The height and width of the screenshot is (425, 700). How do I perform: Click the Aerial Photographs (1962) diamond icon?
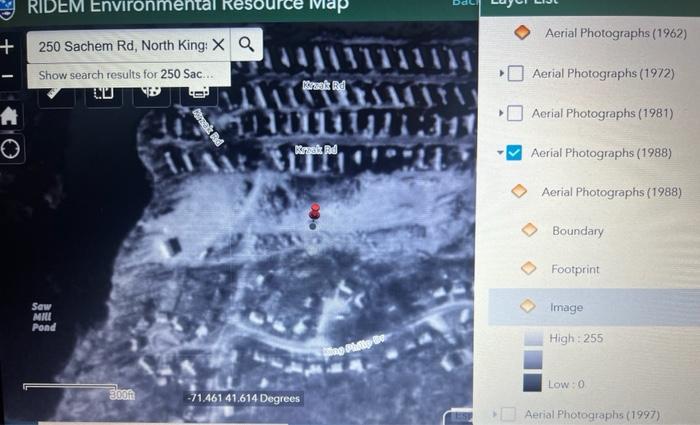(x=522, y=32)
